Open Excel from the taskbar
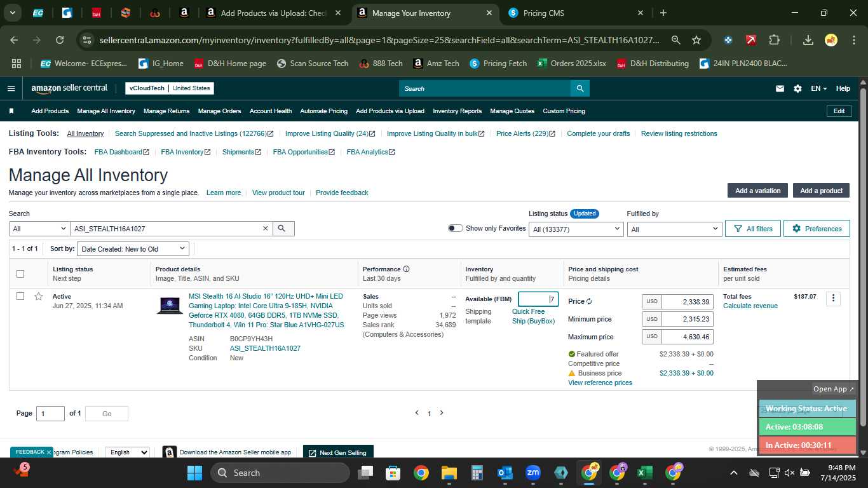 644,473
